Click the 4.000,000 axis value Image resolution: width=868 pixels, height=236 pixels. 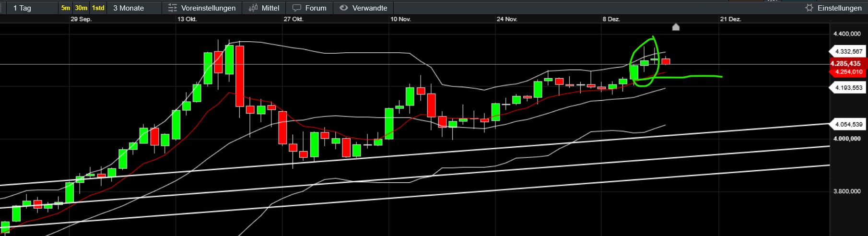tap(847, 139)
